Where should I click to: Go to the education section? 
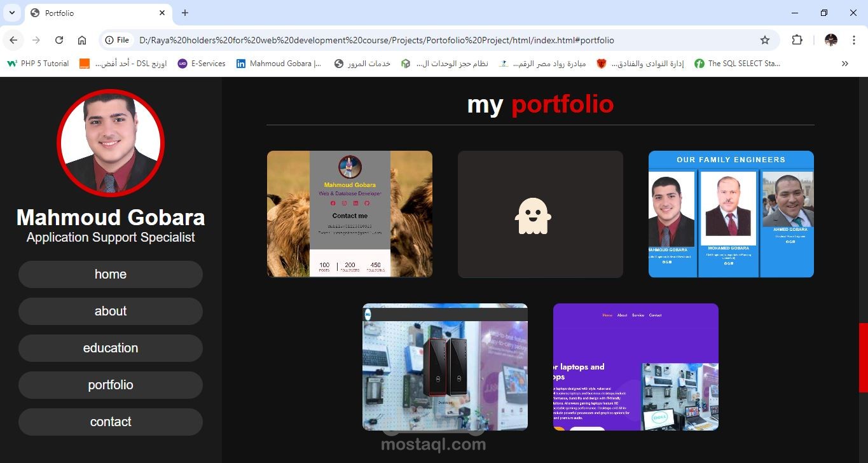coord(111,348)
